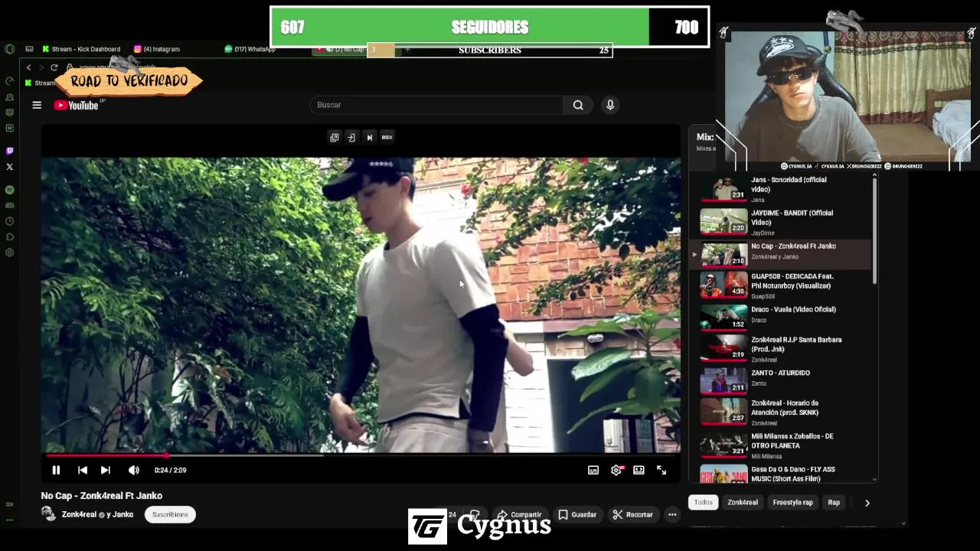
Task: Open X (Twitter) in the sidebar
Action: pos(9,167)
